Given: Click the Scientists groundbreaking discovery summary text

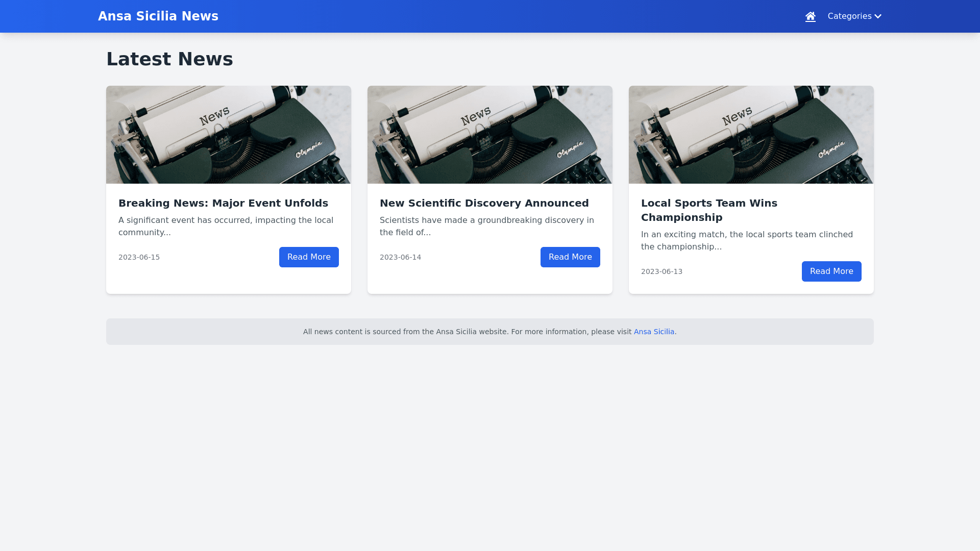Looking at the screenshot, I should [486, 226].
